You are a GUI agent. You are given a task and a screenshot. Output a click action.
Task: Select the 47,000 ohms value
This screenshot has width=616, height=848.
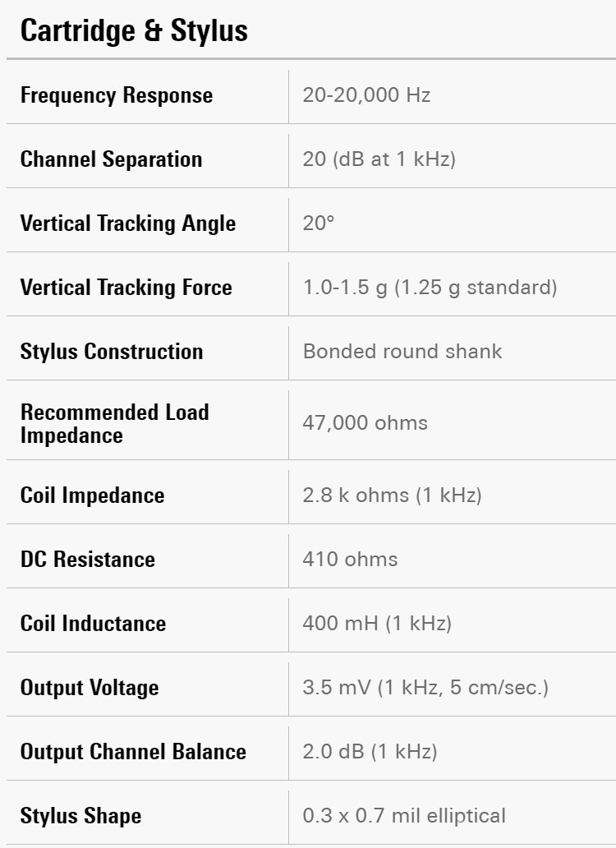tap(365, 423)
